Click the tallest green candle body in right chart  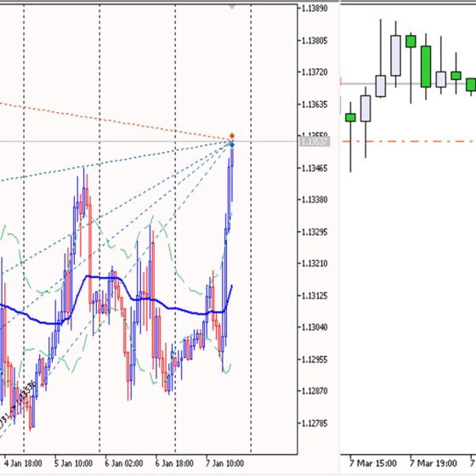pos(426,67)
